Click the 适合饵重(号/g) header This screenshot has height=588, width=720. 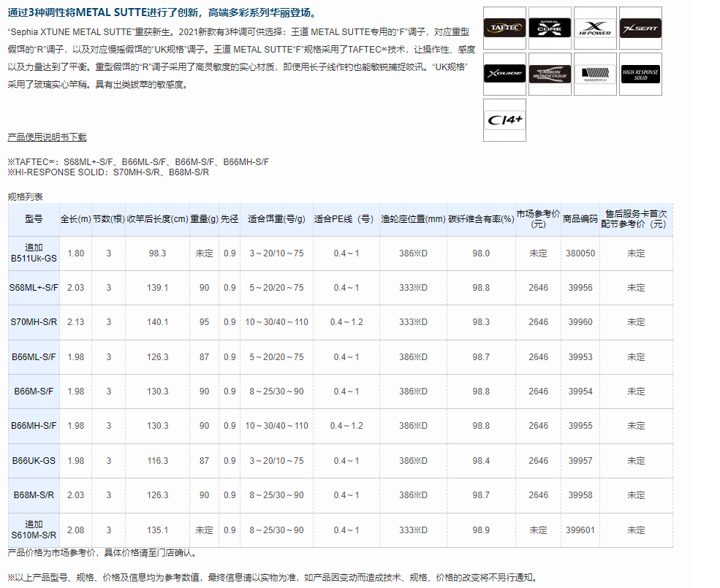[x=276, y=219]
